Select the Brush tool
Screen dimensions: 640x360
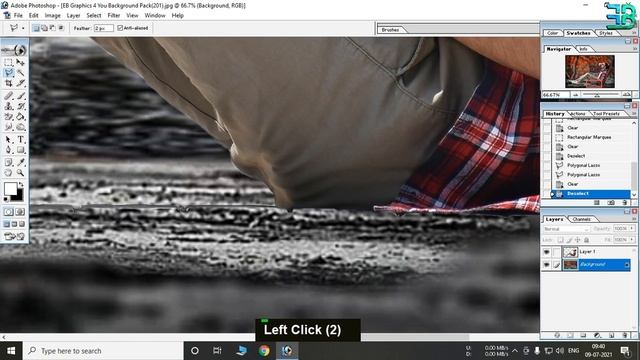point(20,96)
